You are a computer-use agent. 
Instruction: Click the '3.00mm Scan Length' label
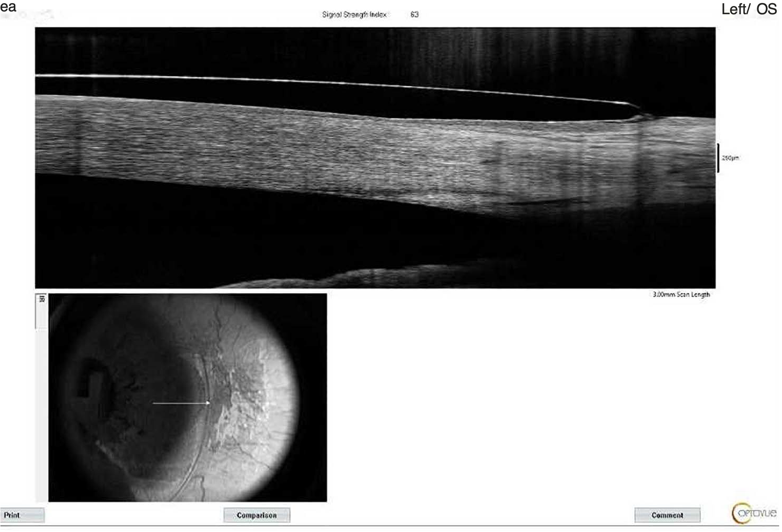tap(681, 294)
